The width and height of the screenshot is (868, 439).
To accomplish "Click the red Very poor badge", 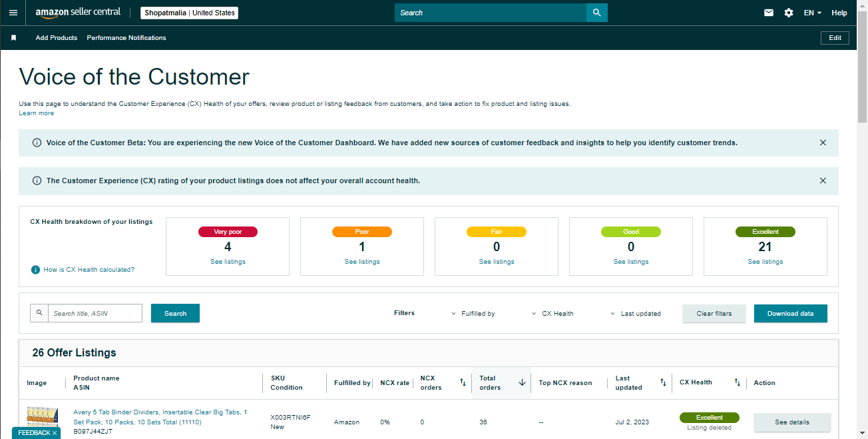I will point(228,232).
